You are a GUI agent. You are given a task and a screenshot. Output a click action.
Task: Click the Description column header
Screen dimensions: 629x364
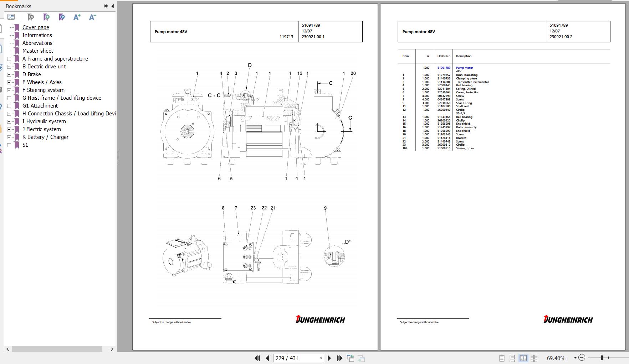tap(464, 56)
